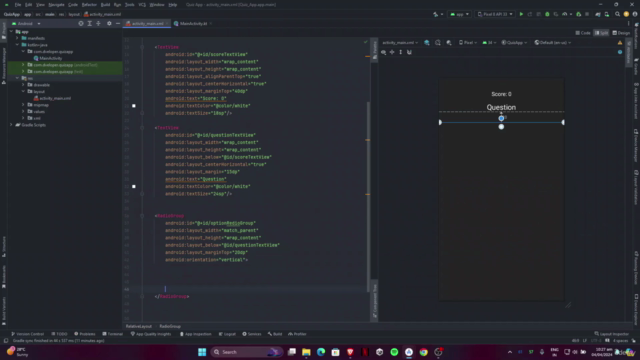Click the Windows Start button

(x=202, y=352)
